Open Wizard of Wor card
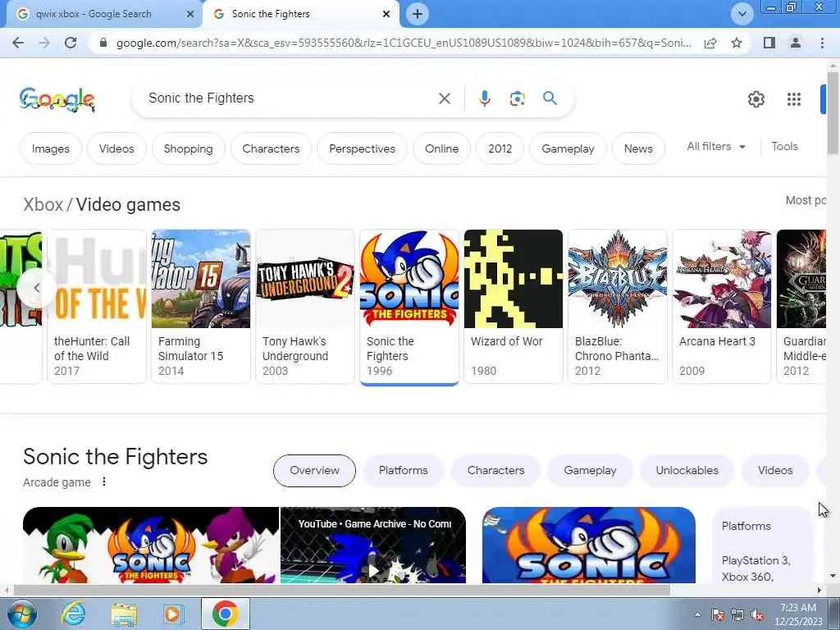This screenshot has height=630, width=840. (514, 306)
